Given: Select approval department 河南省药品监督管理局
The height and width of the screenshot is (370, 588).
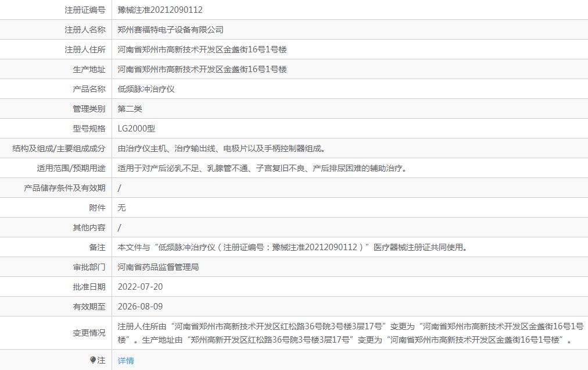Looking at the screenshot, I should 158,267.
